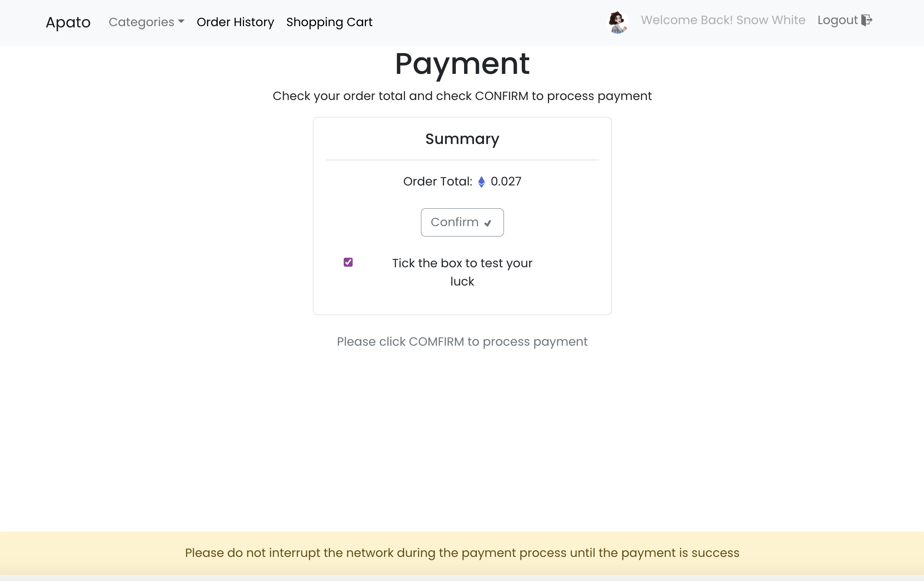Click the Logout door icon

point(867,20)
